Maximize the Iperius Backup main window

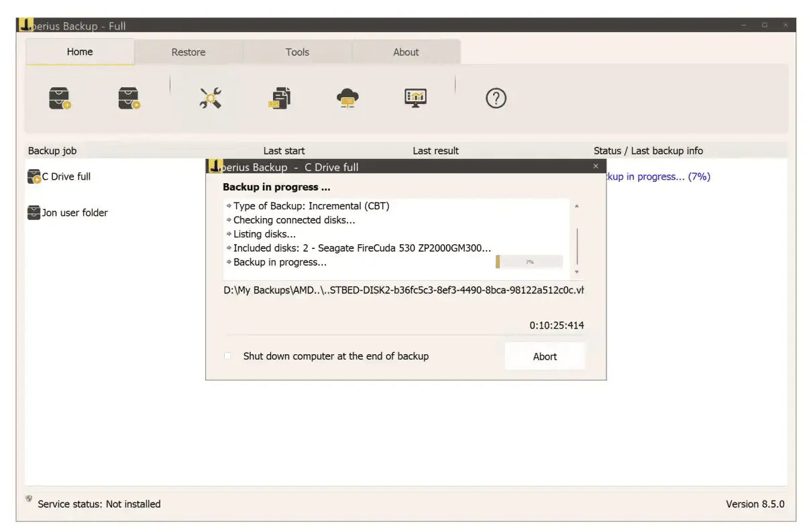coord(764,25)
